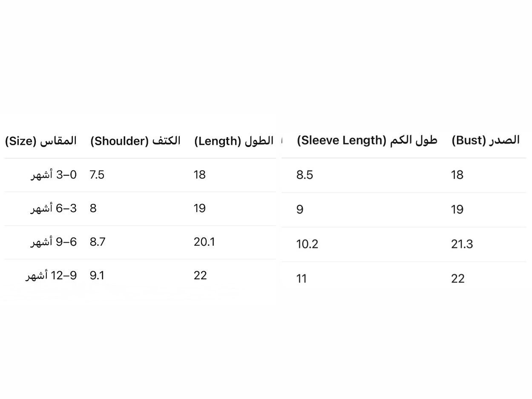Click the Shoulder value 9.1

97,276
